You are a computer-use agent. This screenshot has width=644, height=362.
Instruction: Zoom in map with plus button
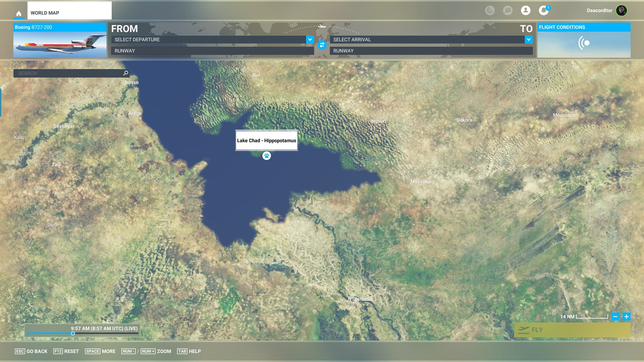click(626, 316)
